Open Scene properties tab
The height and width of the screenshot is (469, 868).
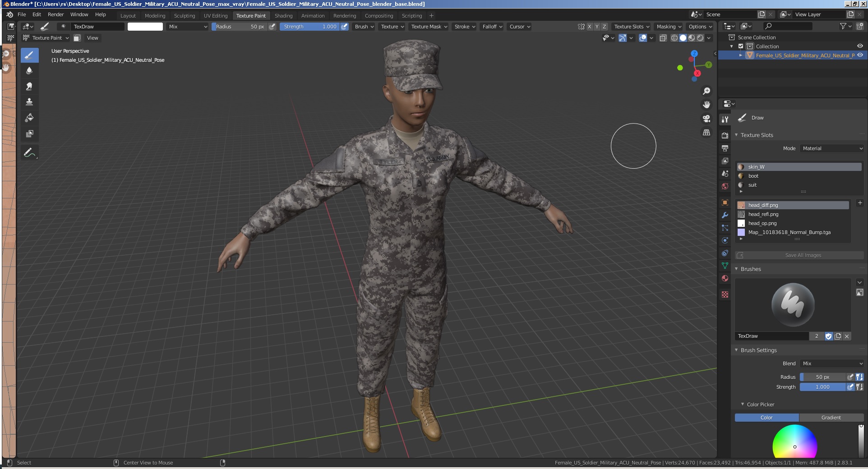(x=725, y=173)
